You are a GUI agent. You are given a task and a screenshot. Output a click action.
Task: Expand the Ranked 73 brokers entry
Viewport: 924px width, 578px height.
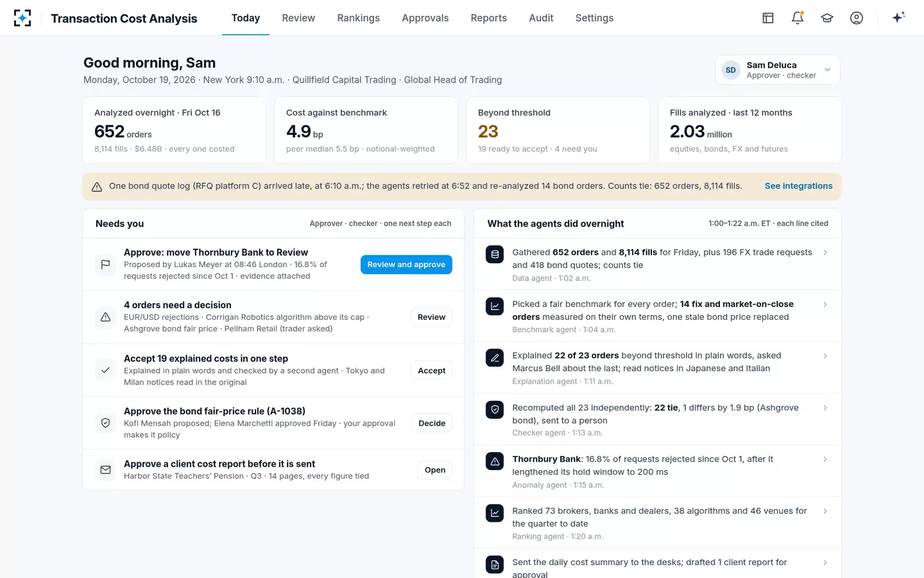(x=658, y=523)
